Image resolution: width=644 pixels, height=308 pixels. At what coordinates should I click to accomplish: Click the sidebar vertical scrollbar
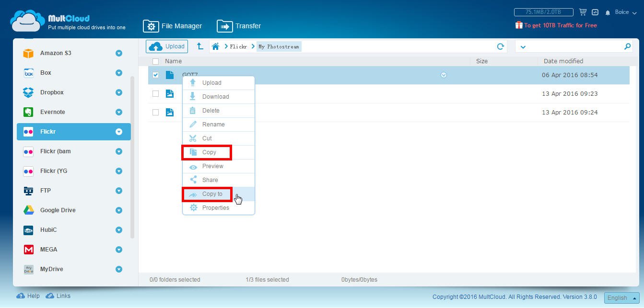pyautogui.click(x=132, y=157)
